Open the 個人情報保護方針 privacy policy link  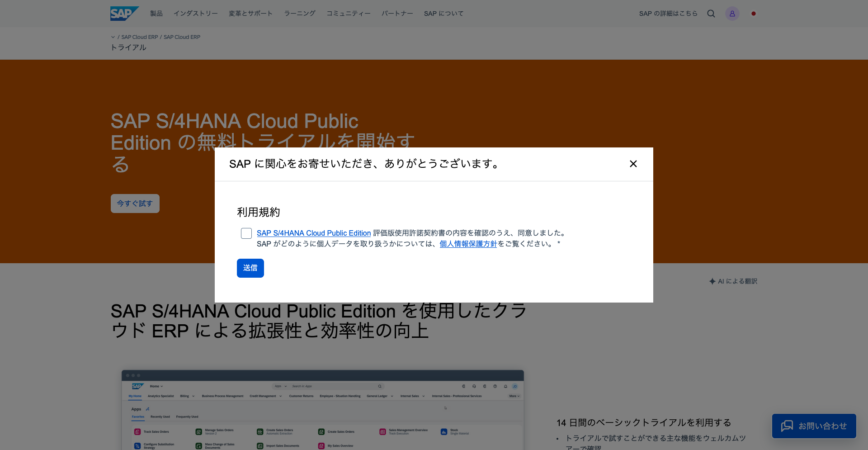[x=468, y=244]
